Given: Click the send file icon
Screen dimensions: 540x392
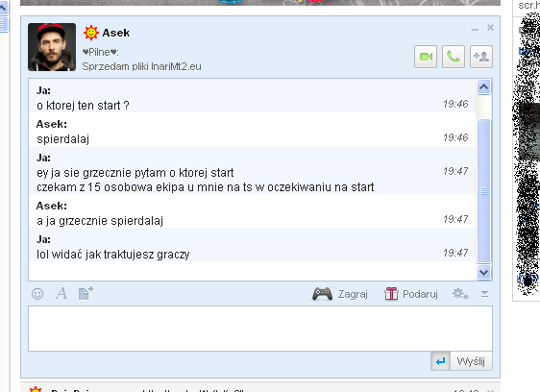Looking at the screenshot, I should pyautogui.click(x=86, y=293).
